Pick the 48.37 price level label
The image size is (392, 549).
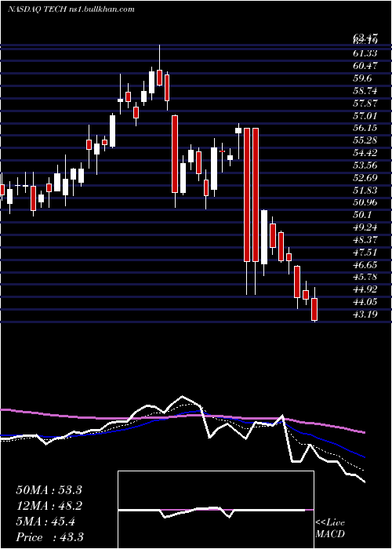point(365,239)
